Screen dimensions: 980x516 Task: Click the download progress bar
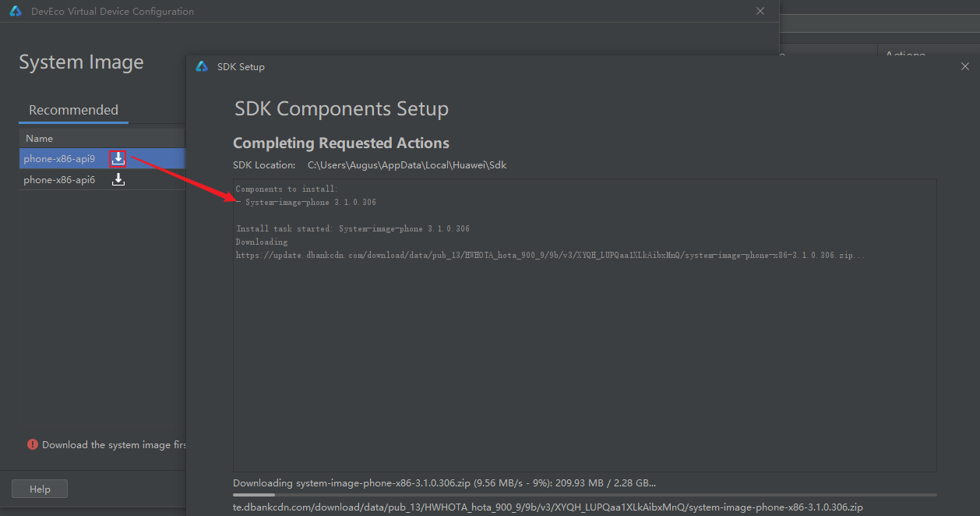click(585, 495)
